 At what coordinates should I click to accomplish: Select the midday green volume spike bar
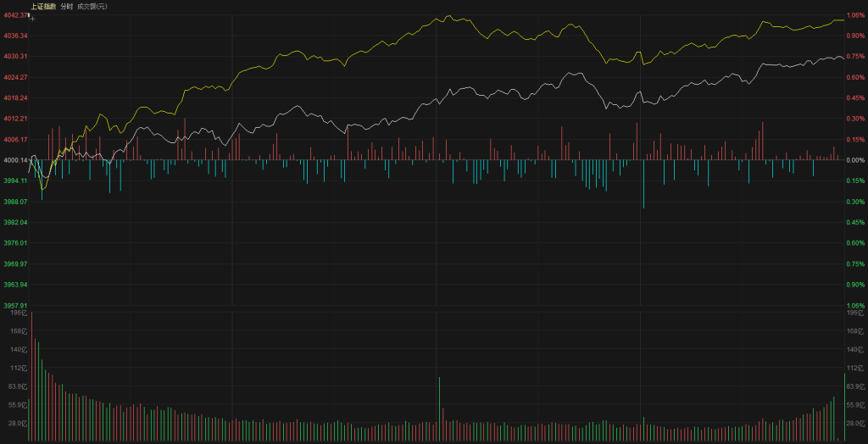[439, 408]
